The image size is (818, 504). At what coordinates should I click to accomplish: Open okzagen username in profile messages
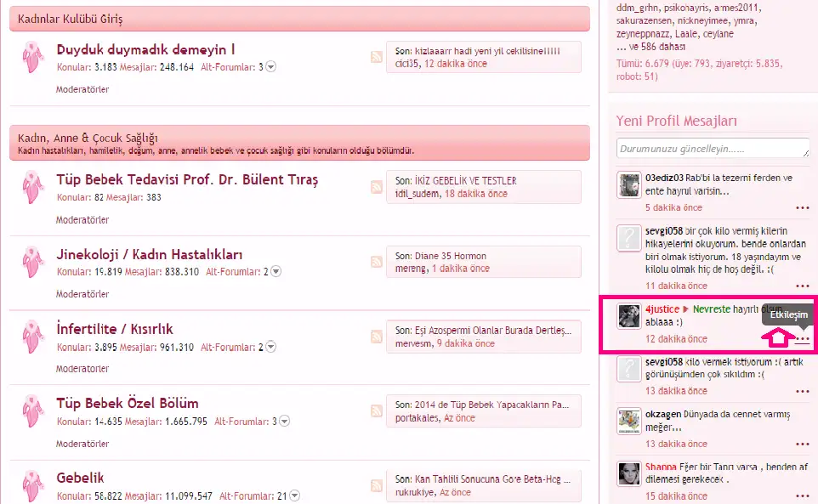tap(663, 415)
